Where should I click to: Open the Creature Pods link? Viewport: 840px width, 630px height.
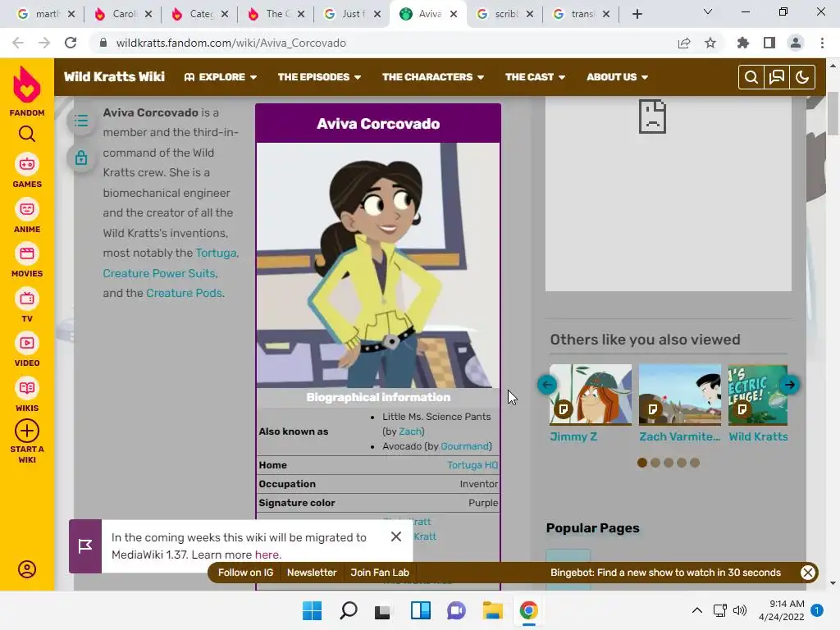coord(185,293)
